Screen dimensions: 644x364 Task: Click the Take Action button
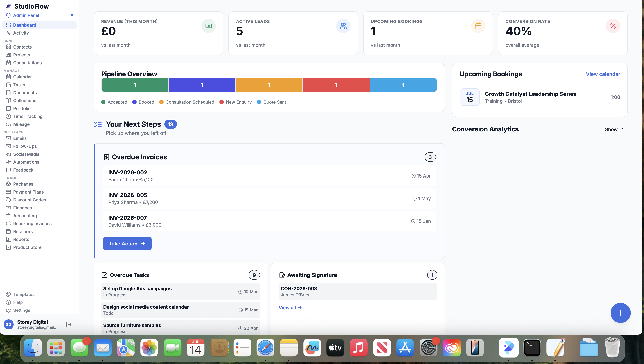(127, 244)
